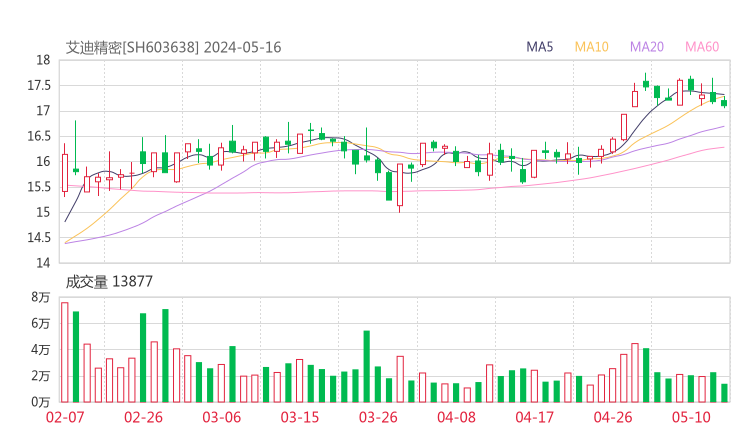The height and width of the screenshot is (440, 740).
Task: Click the 03-15 date axis label
Action: tap(300, 417)
